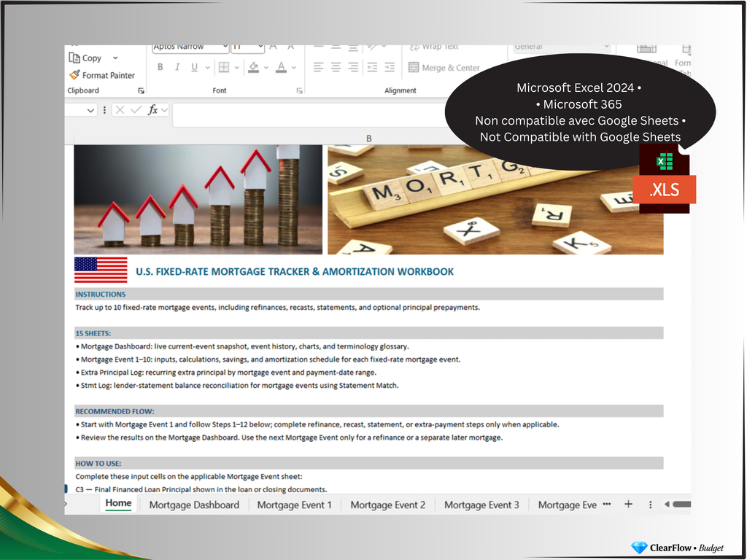Select the HOW TO USE heading cell

(x=368, y=463)
